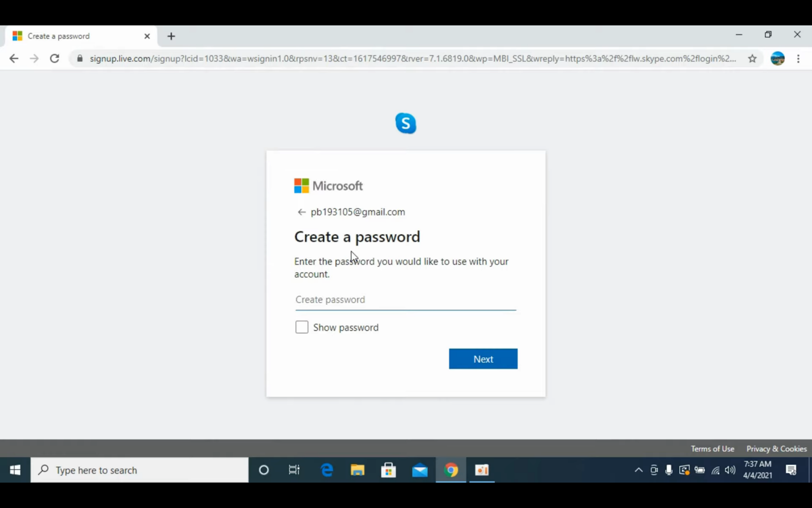Open Cortana from the taskbar
The height and width of the screenshot is (508, 812).
pos(263,470)
